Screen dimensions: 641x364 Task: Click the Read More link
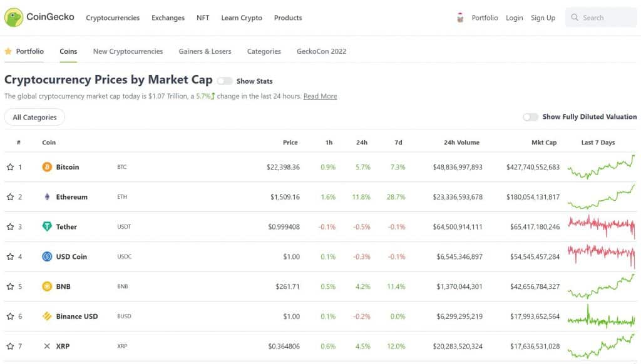click(320, 96)
